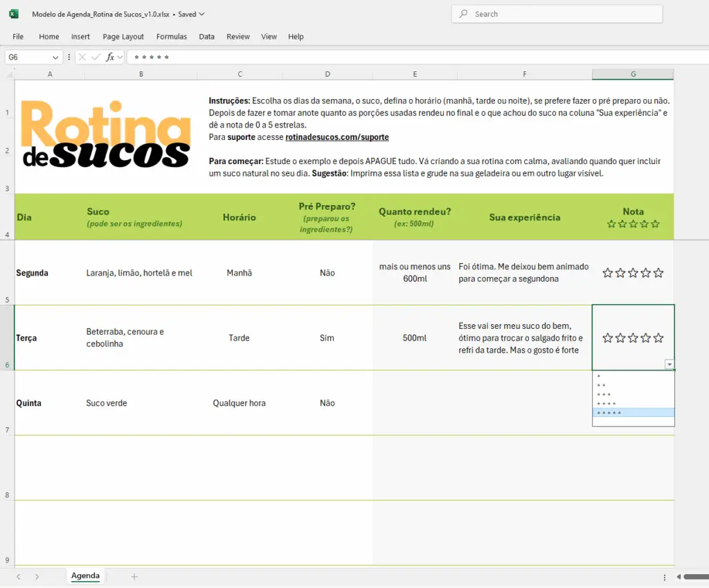Select column D header
Viewport: 709px width, 588px height.
[x=327, y=74]
